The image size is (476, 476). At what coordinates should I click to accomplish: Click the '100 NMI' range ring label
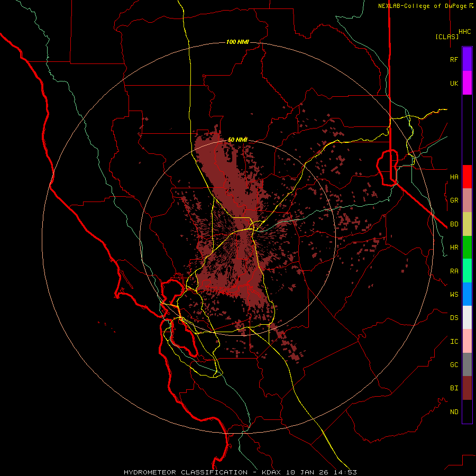237,42
